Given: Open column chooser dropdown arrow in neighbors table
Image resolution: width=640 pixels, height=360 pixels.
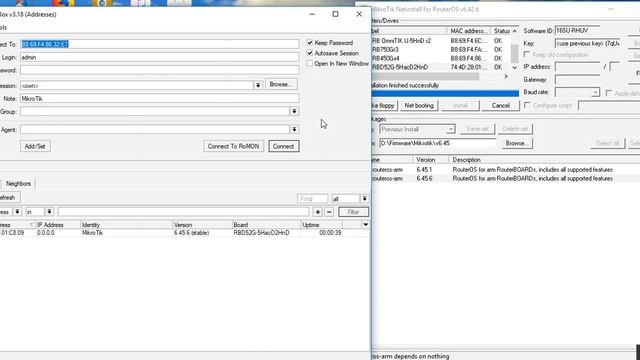Looking at the screenshot, I should tap(365, 225).
